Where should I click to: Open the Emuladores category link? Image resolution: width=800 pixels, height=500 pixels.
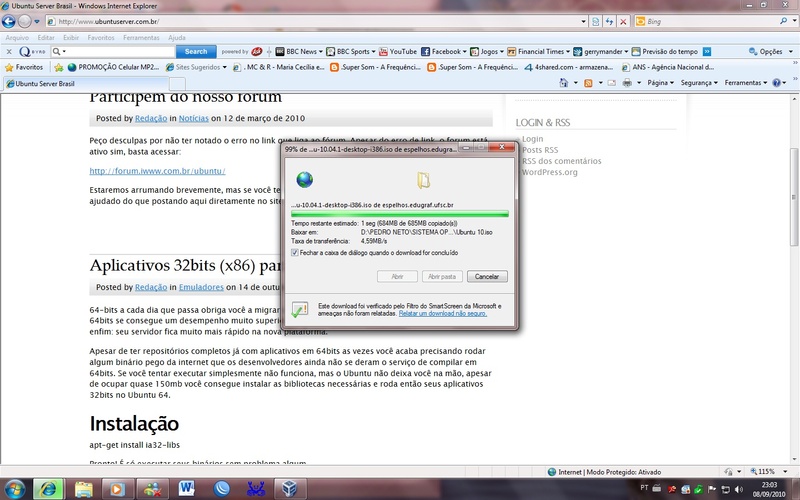[x=201, y=287]
